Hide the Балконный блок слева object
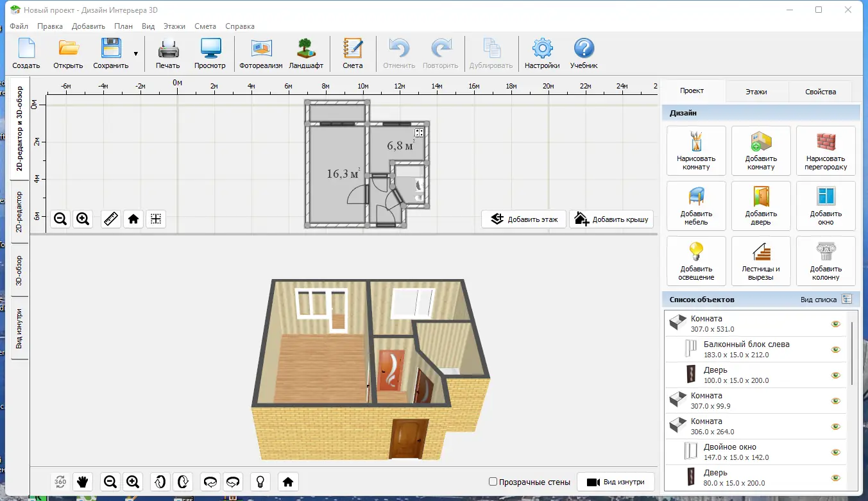 835,350
